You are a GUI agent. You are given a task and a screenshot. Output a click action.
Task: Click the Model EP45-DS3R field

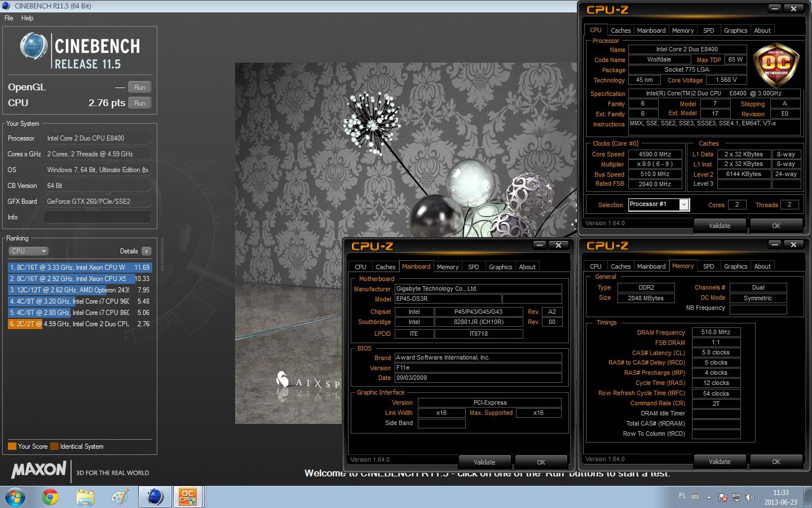[448, 299]
